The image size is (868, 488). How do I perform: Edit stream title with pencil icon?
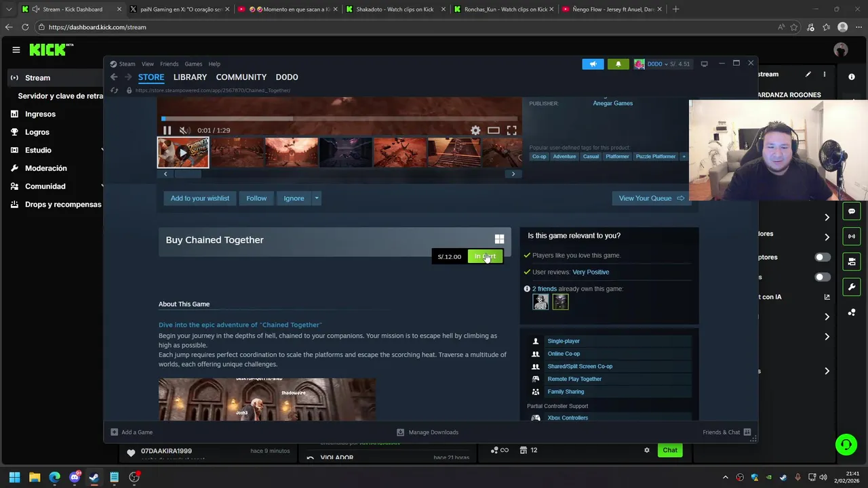pos(808,74)
